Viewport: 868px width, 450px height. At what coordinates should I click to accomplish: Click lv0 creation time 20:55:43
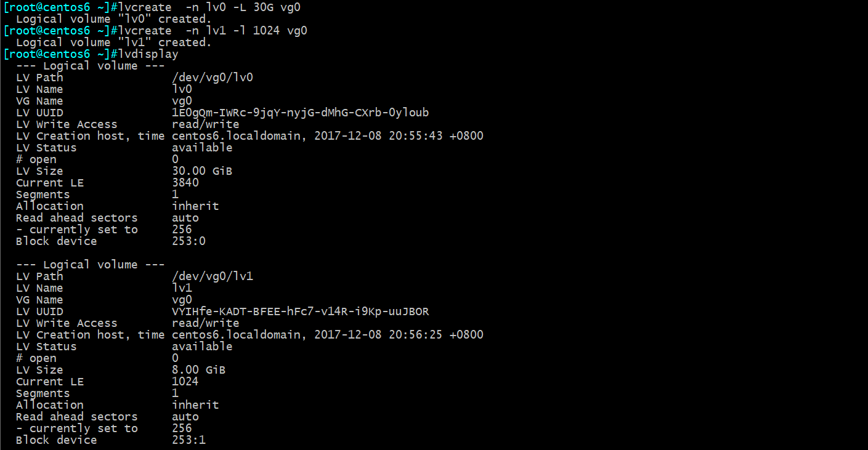pos(416,136)
